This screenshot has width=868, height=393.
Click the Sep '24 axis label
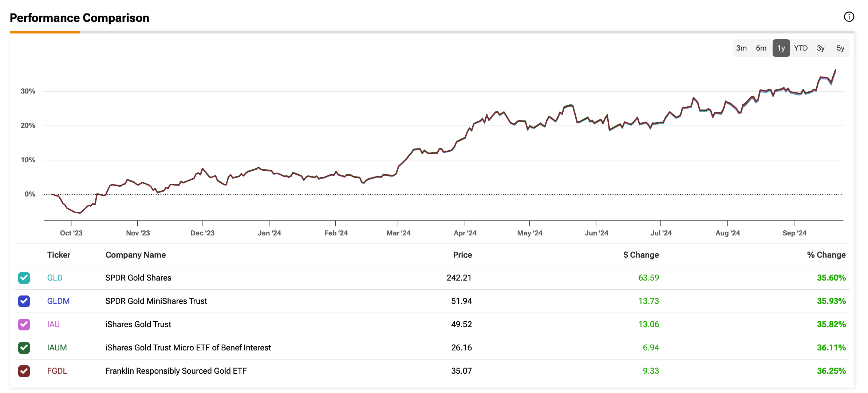(794, 233)
